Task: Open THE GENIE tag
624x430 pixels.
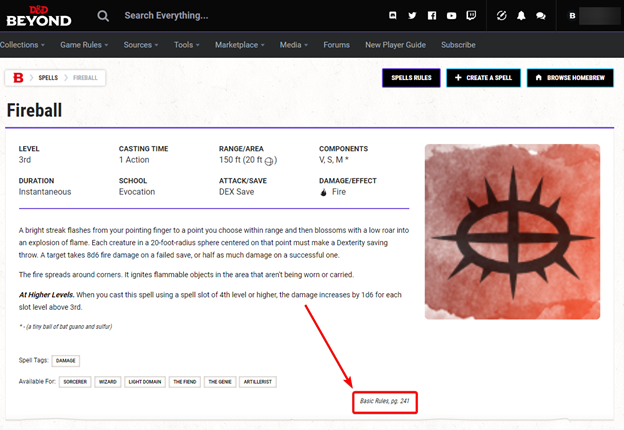Action: click(220, 382)
